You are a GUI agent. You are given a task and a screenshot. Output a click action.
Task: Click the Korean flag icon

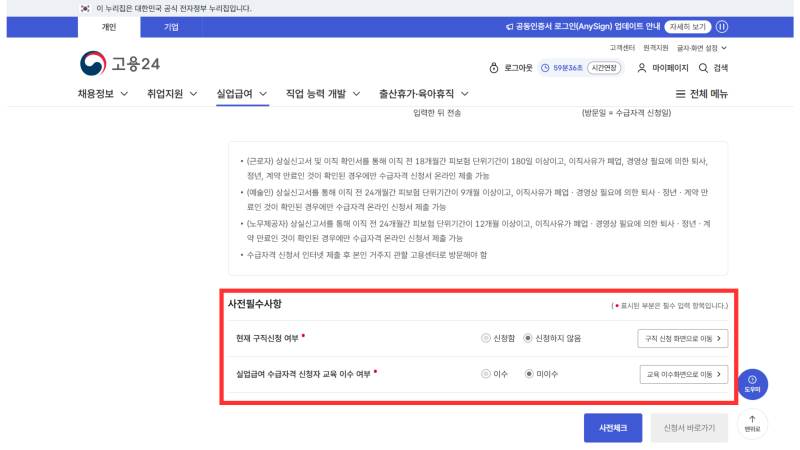click(x=85, y=8)
